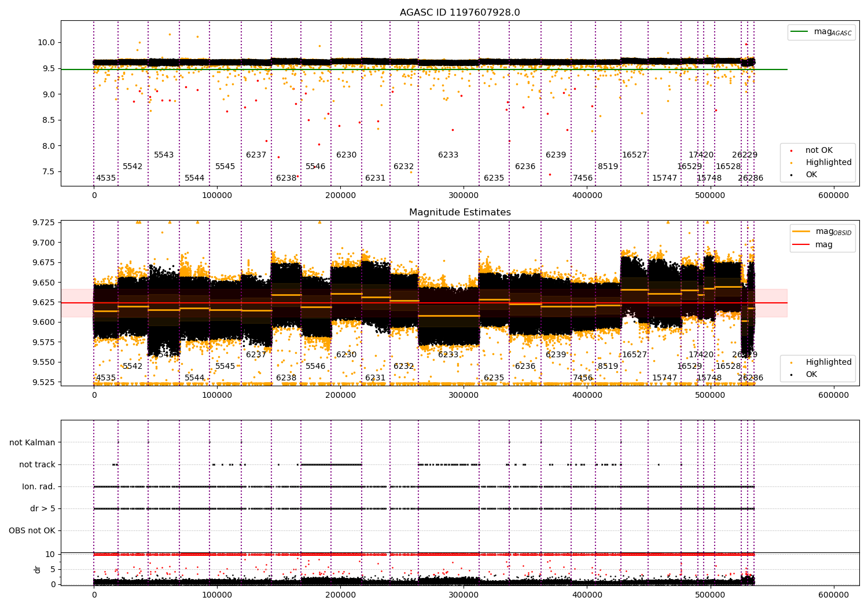Click obsid label 6233 in Magnitude Estimates plot
The image size is (868, 608).
click(x=448, y=355)
